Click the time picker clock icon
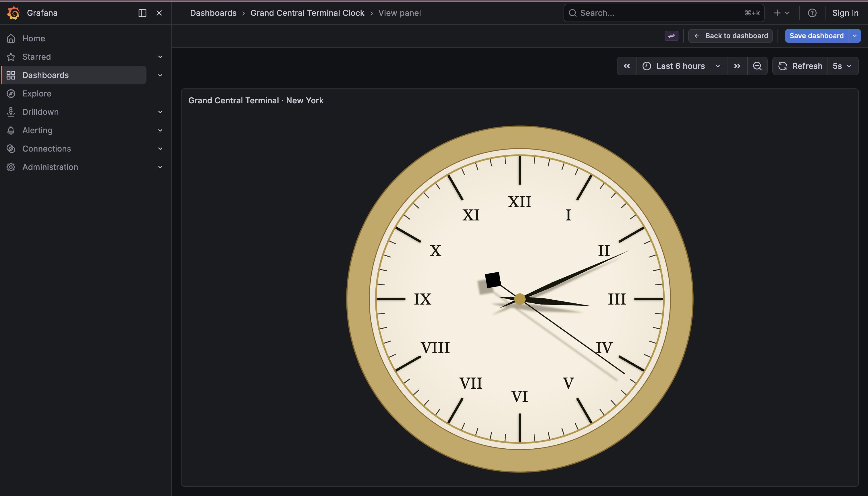The image size is (868, 496). point(647,66)
